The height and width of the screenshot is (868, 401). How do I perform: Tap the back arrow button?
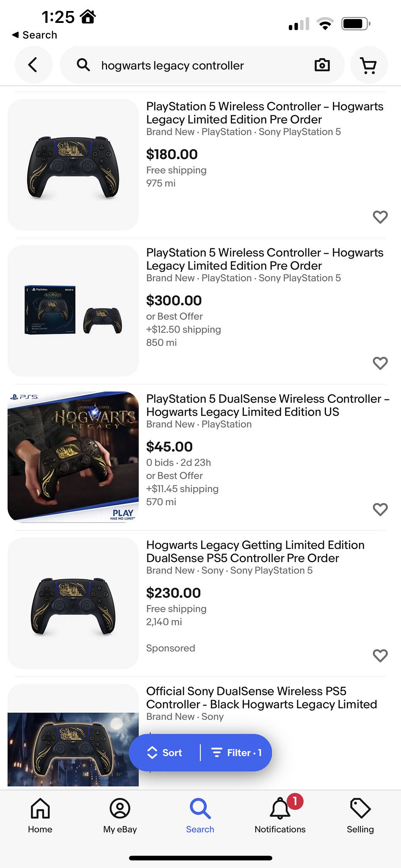click(x=33, y=65)
